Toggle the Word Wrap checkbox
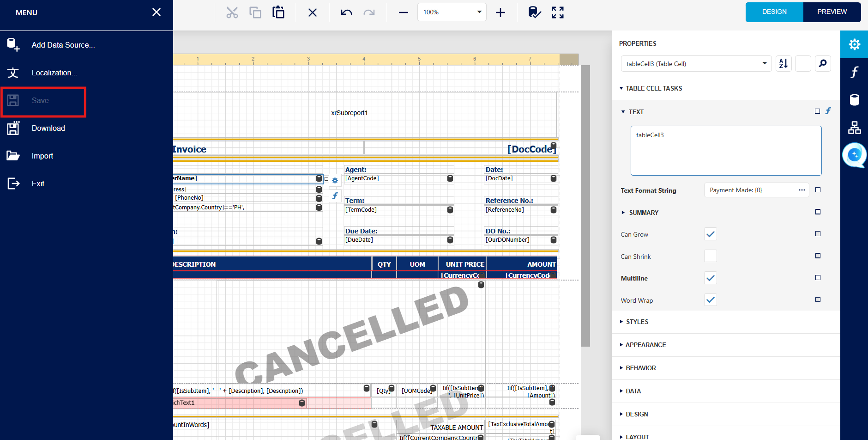The width and height of the screenshot is (868, 440). [711, 300]
